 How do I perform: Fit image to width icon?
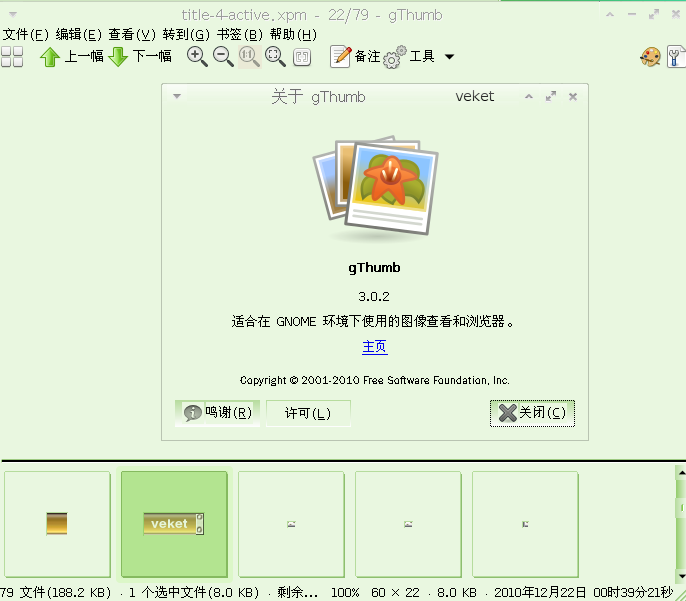[302, 57]
